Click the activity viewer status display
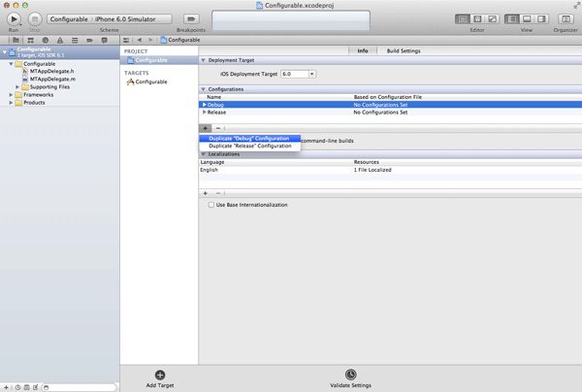The height and width of the screenshot is (392, 582). coord(291,20)
